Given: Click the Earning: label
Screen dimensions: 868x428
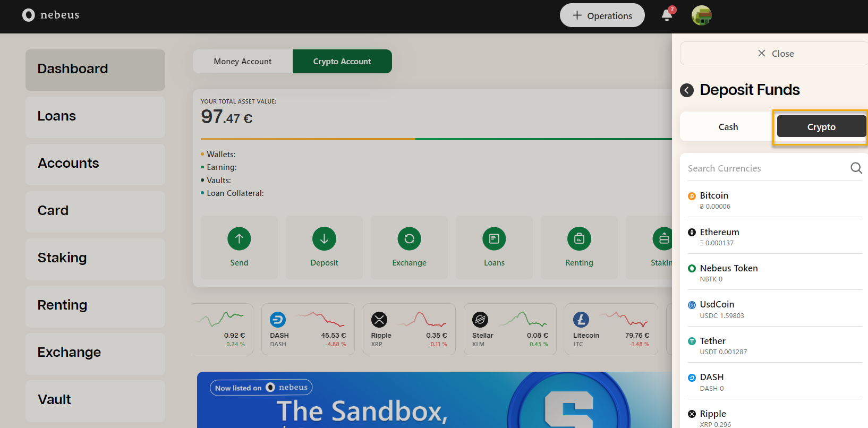Looking at the screenshot, I should (x=222, y=167).
